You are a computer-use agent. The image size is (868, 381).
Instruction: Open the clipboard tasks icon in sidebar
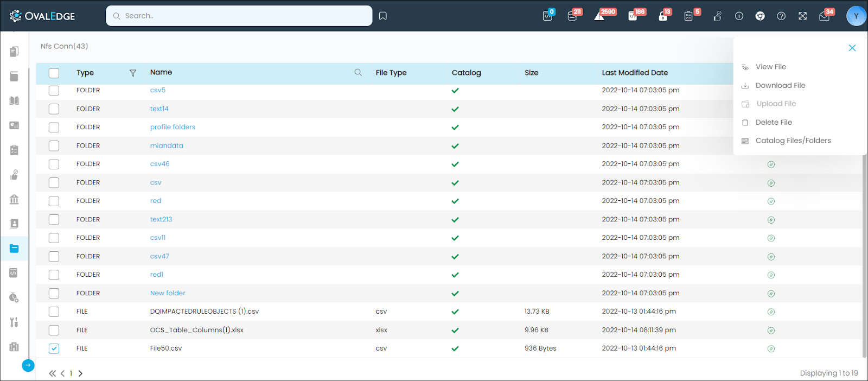[14, 150]
